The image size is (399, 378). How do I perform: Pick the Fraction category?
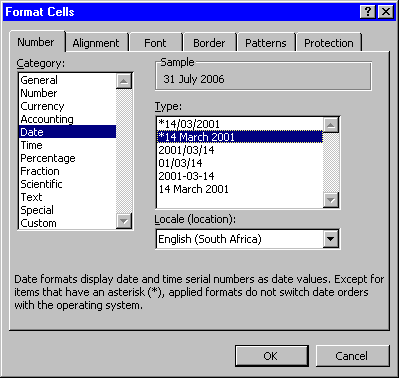click(x=68, y=171)
